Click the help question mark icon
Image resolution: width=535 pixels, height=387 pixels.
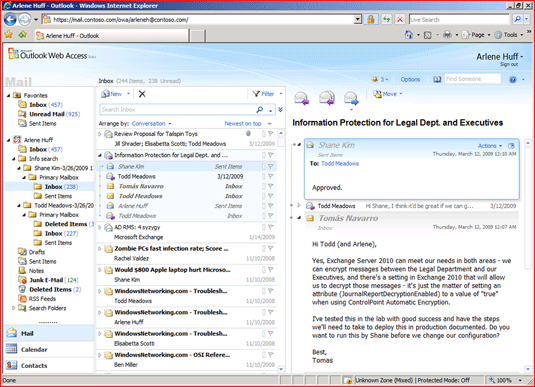(x=512, y=80)
